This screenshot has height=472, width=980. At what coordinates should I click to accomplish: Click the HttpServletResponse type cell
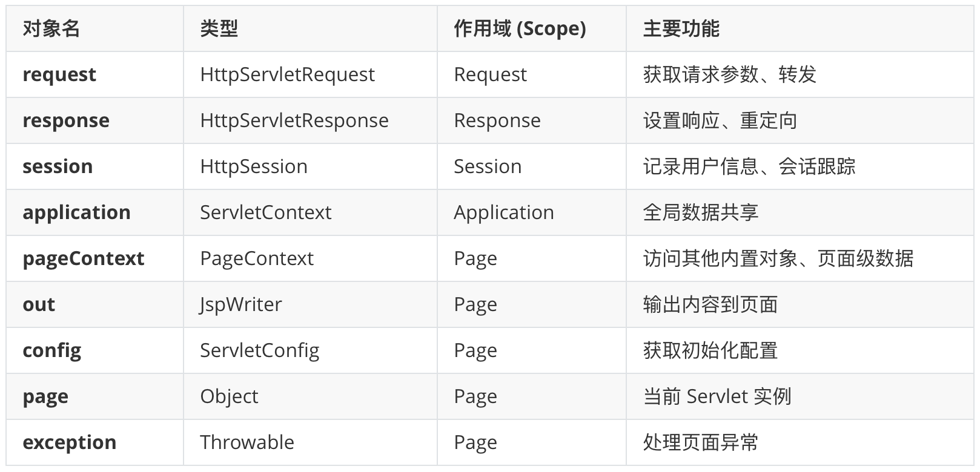click(294, 120)
